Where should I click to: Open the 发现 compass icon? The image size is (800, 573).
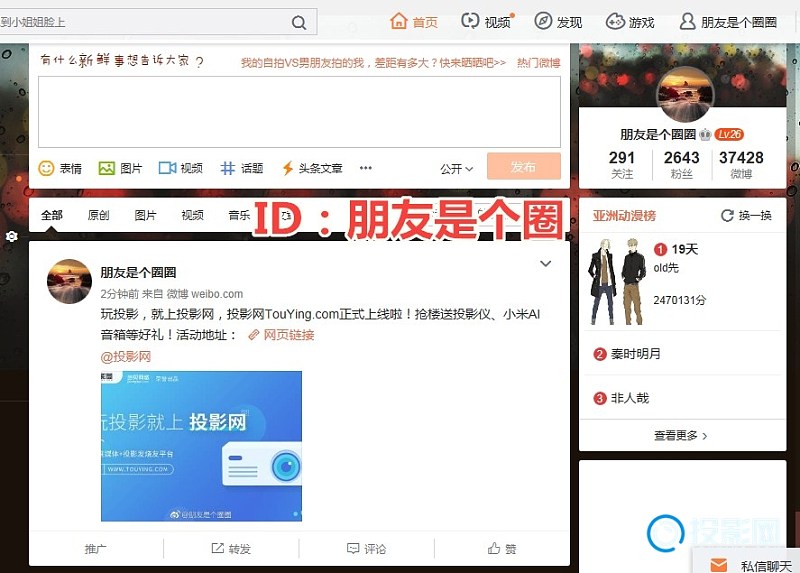tap(543, 21)
